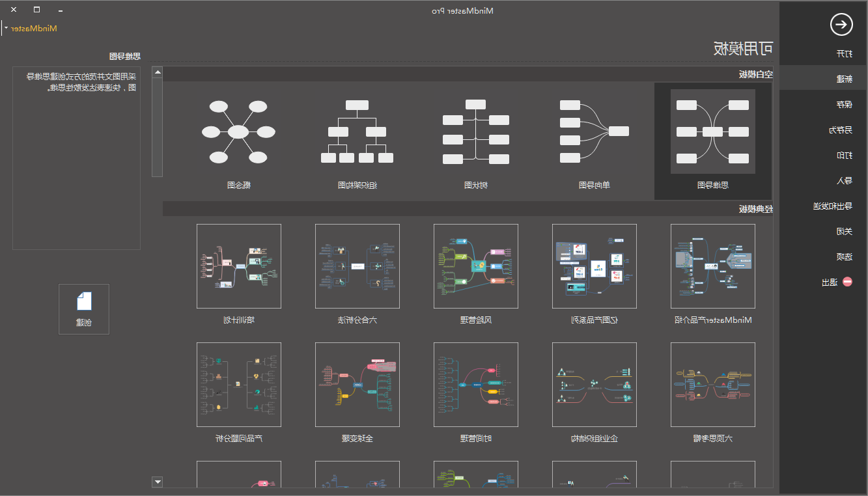This screenshot has width=868, height=496.
Task: Click the 空白模板 section header
Action: (x=468, y=74)
